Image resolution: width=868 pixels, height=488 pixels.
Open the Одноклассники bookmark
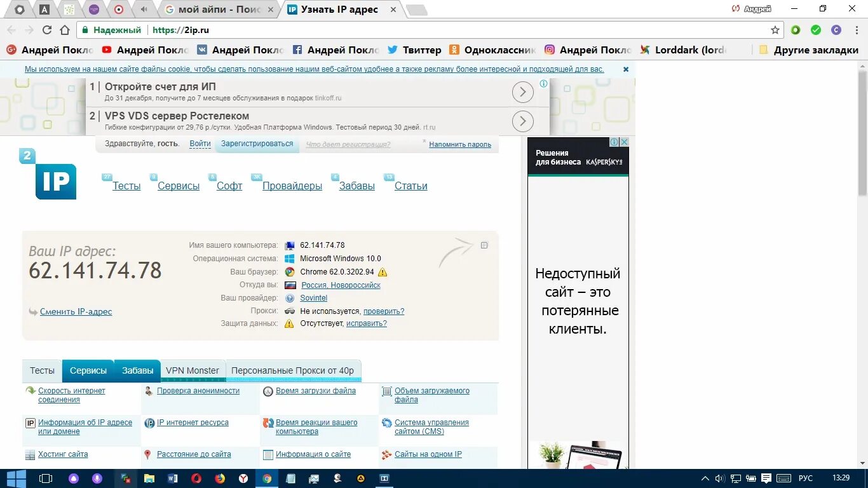coord(492,50)
